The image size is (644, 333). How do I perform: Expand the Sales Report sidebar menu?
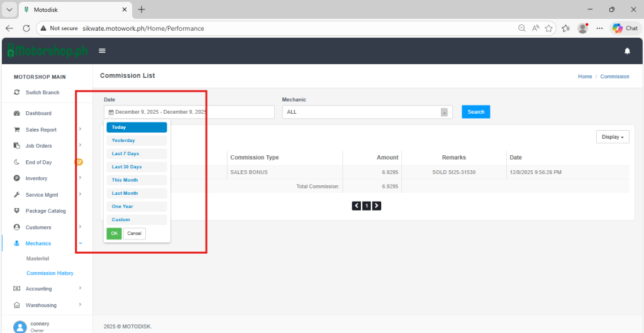tap(80, 129)
